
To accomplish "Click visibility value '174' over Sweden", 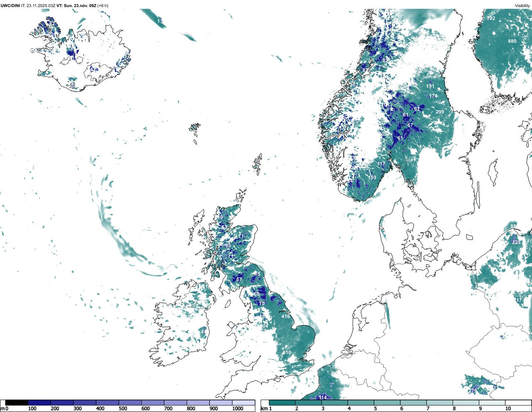I will point(433,96).
